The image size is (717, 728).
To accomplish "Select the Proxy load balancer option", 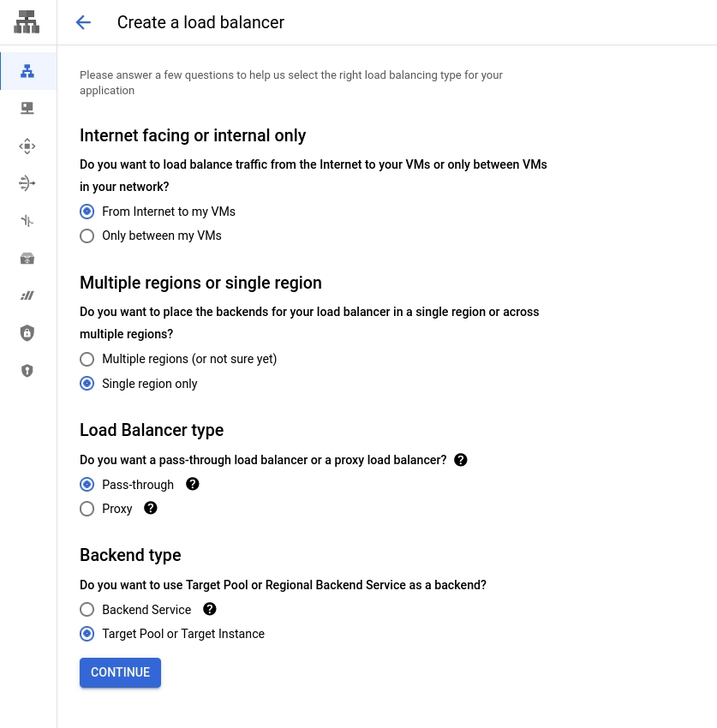I will [87, 508].
